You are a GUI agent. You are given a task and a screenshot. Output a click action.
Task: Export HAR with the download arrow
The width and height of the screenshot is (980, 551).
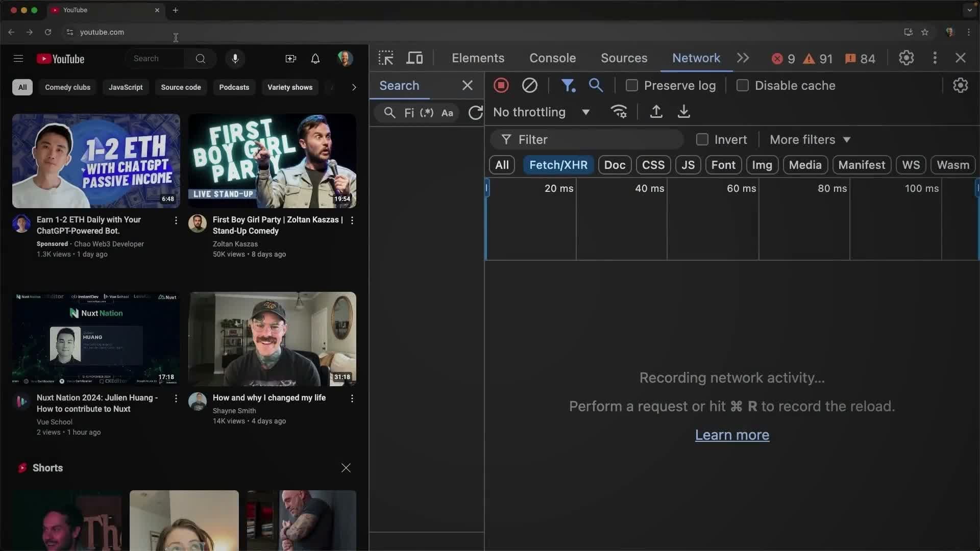(684, 112)
